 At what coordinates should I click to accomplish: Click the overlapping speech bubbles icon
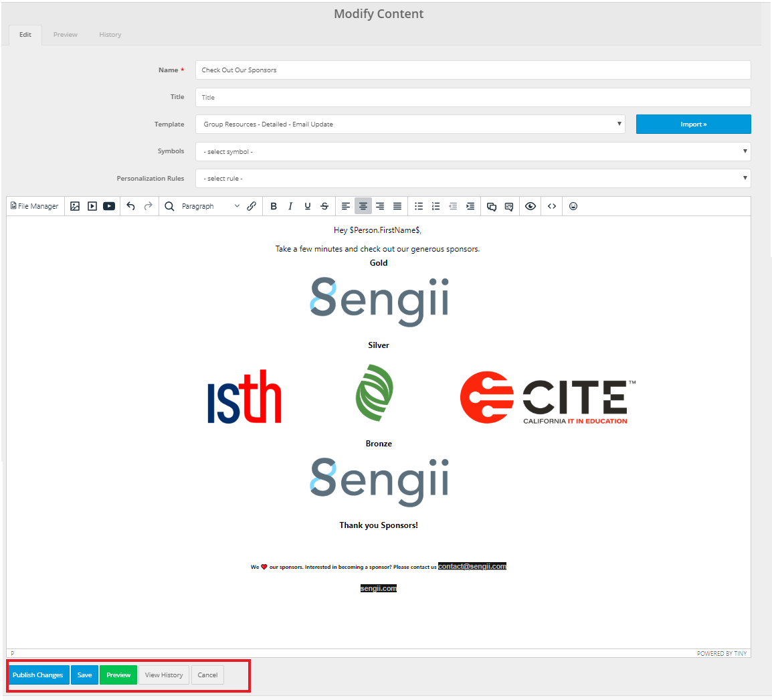tap(491, 206)
